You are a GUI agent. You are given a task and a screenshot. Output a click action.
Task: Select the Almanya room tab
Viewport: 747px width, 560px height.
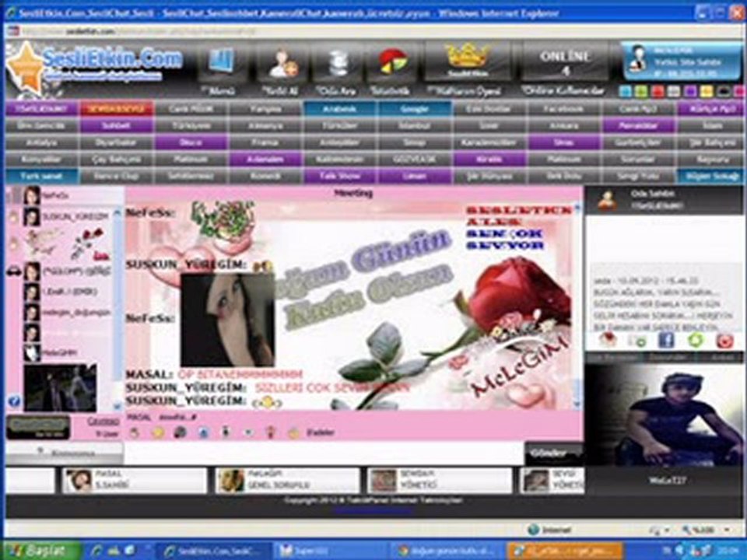(265, 126)
